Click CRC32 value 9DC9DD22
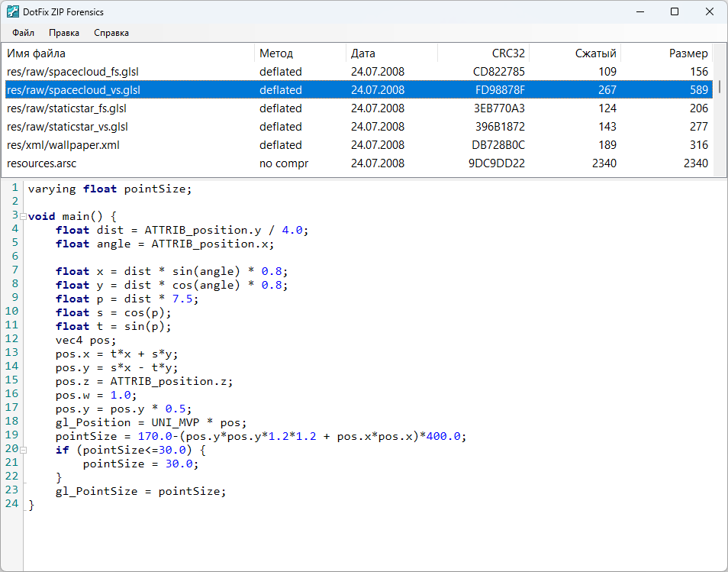This screenshot has height=572, width=728. tap(496, 163)
